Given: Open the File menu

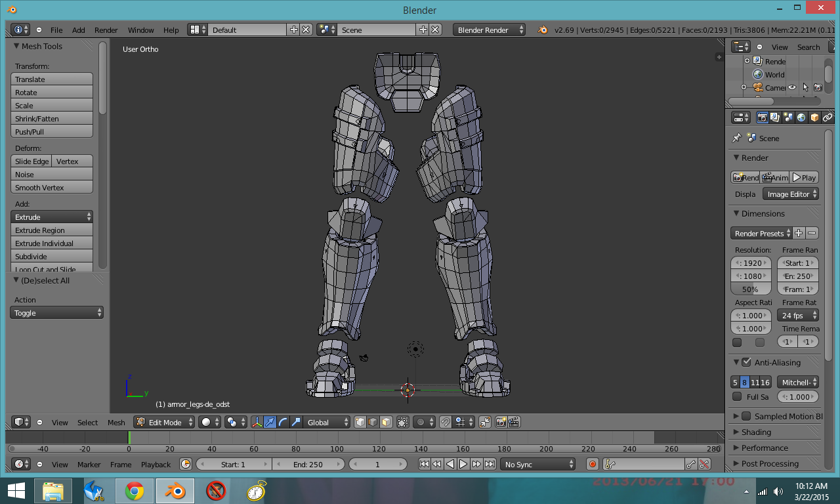Looking at the screenshot, I should tap(56, 30).
